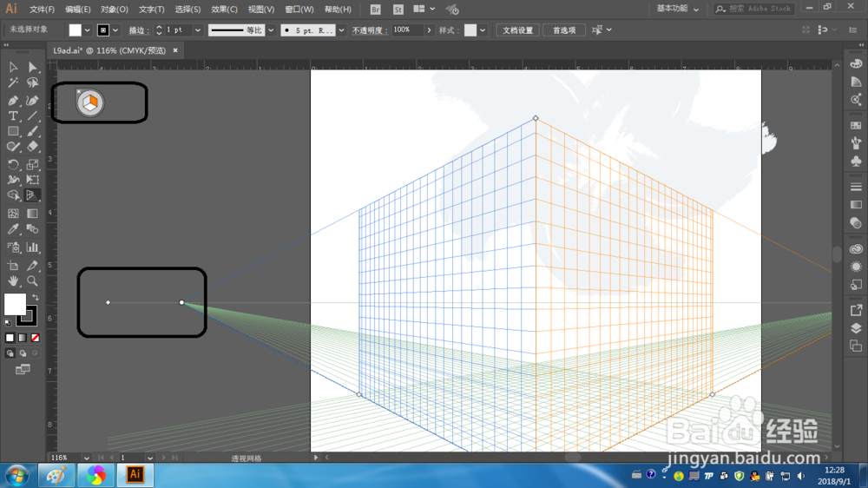The image size is (868, 488).
Task: Select the Type tool
Action: 13,115
